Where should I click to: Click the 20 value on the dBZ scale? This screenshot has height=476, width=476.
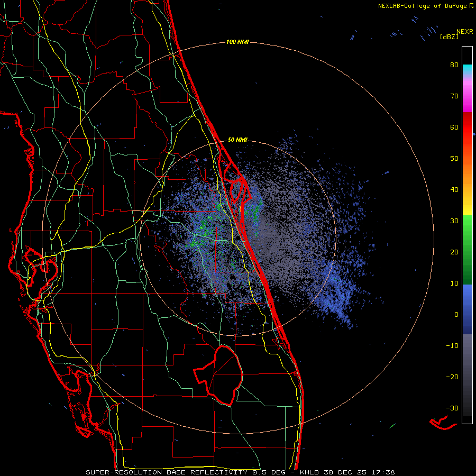[x=454, y=252]
